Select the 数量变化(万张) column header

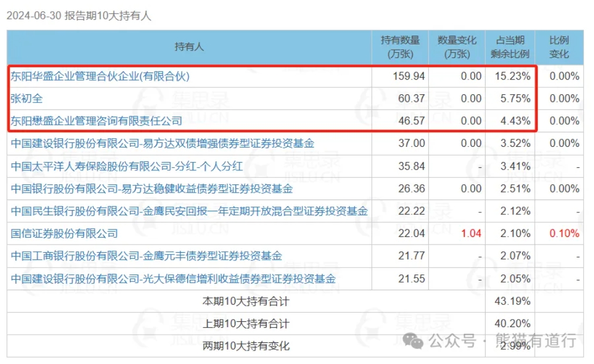point(457,47)
